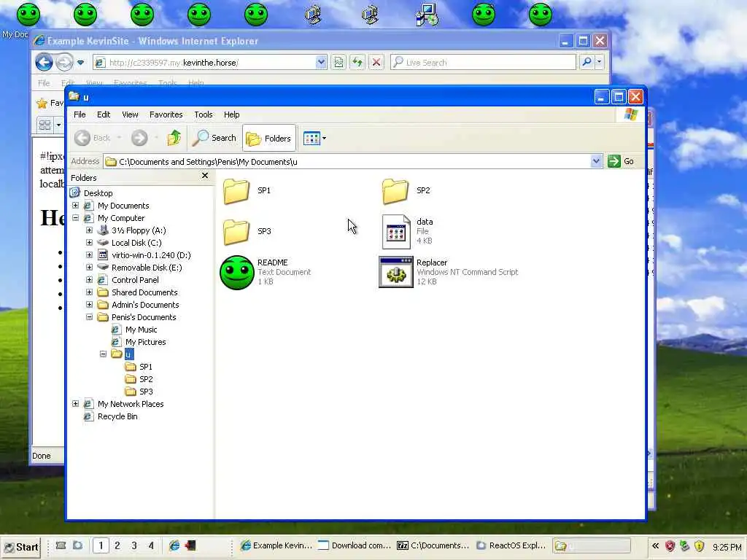Select My Pictures in folder tree
Screen dimensions: 747x560
(x=145, y=342)
